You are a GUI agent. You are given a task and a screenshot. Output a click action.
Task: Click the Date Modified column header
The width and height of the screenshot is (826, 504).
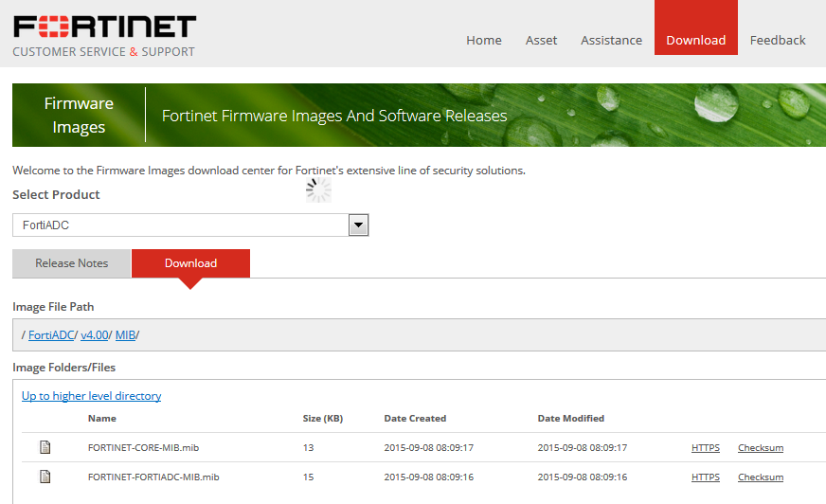click(x=571, y=418)
